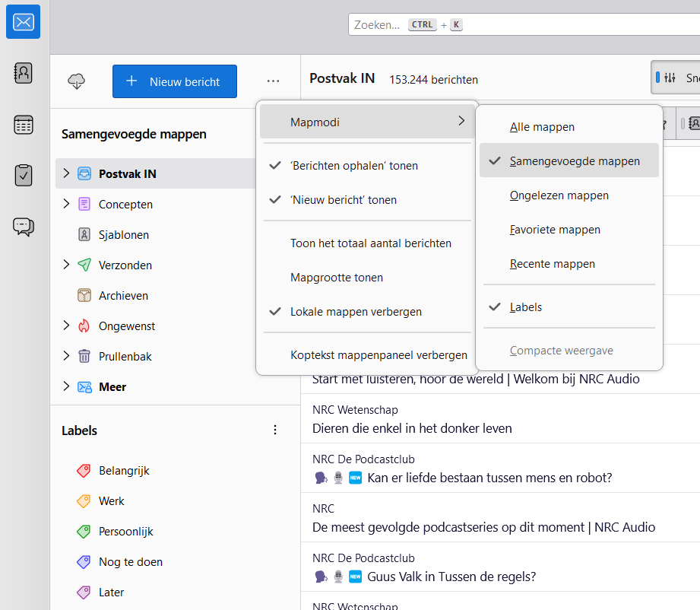The image size is (700, 610).
Task: Select the Prullenbak folder
Action: coord(127,356)
